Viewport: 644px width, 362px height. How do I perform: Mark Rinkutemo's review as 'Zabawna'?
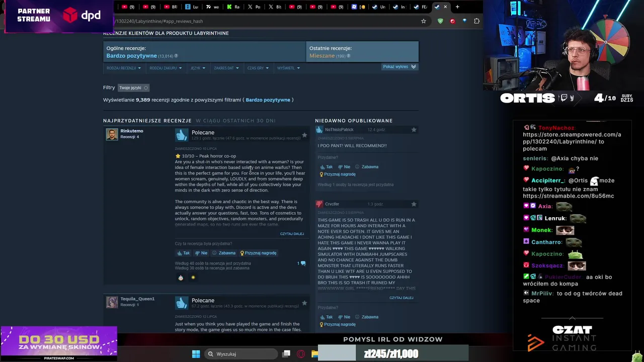pos(223,253)
